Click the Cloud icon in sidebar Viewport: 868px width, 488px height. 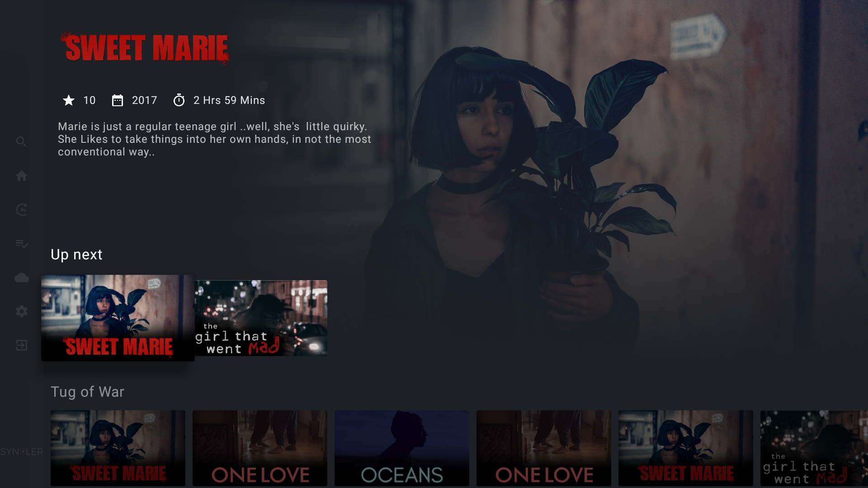point(21,278)
